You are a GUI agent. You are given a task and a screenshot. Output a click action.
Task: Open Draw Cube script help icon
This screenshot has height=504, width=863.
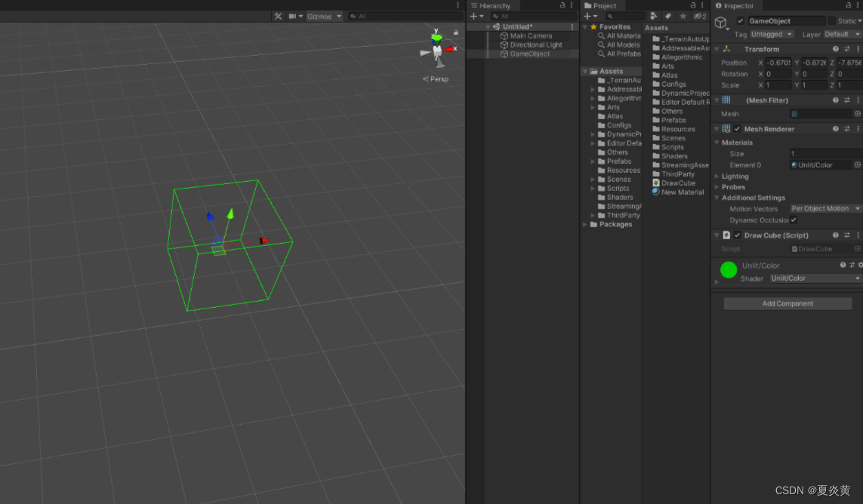(x=836, y=235)
